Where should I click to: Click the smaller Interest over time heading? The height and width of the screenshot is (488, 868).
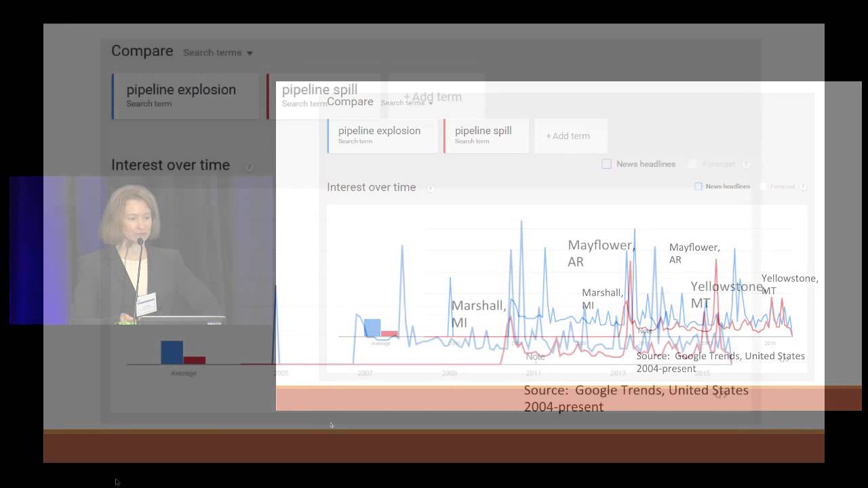[371, 187]
